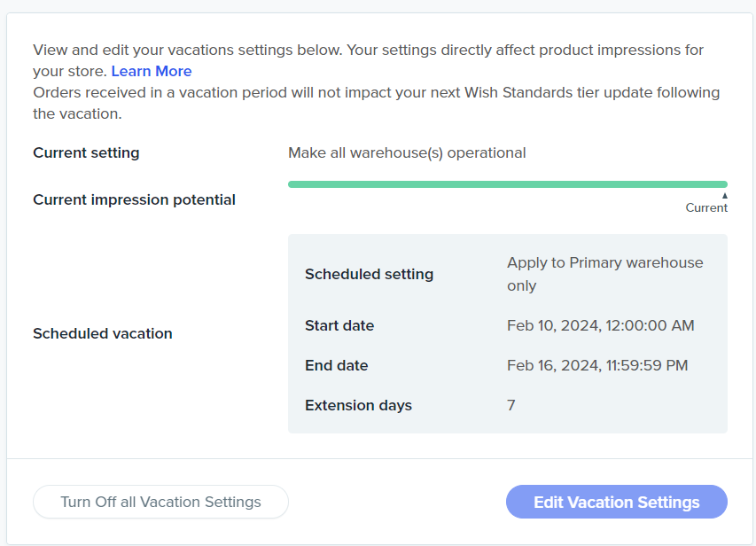Click the Current label under the bar
Viewport: 756px width, 546px height.
point(705,208)
